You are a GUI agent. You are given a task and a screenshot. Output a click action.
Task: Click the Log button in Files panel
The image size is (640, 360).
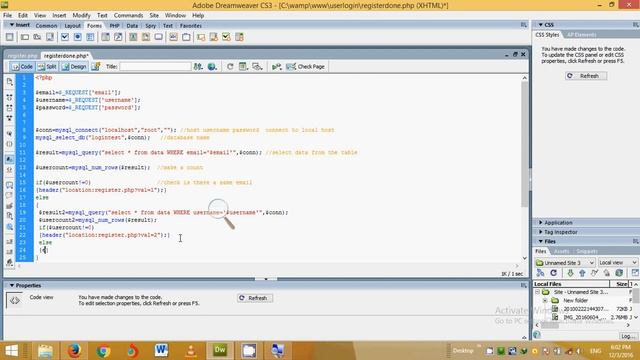[628, 336]
